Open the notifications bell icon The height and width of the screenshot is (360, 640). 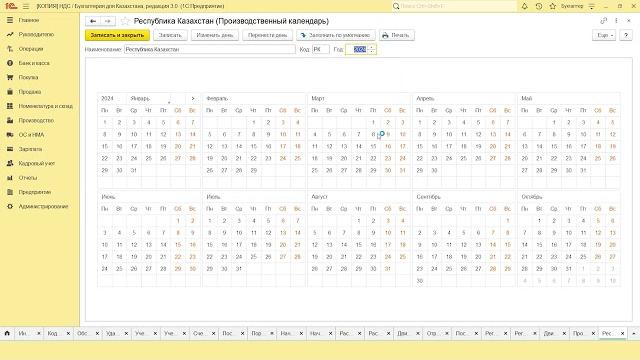pos(524,6)
